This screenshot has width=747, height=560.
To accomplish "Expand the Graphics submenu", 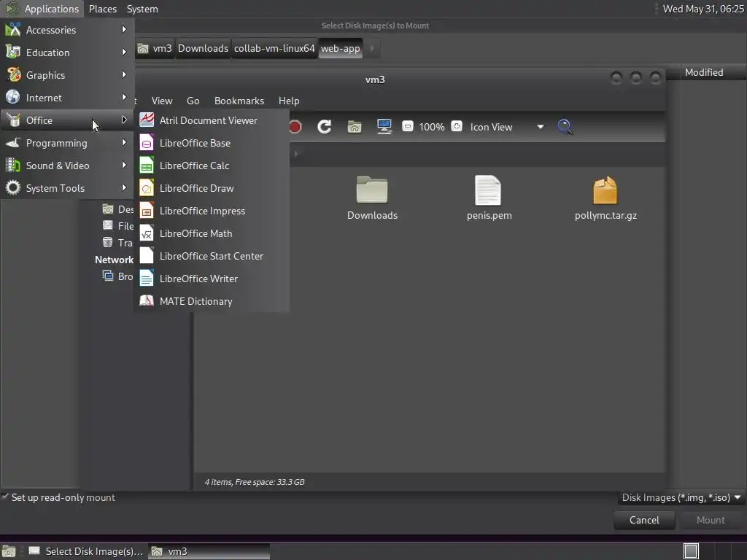I will [x=67, y=75].
